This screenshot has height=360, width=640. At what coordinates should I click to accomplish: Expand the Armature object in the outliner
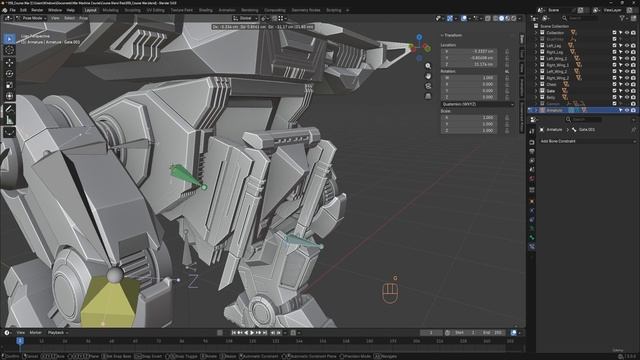[x=536, y=110]
